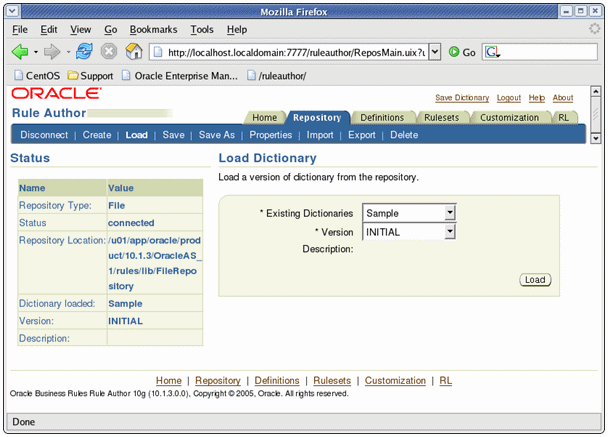Open the Tools menu
The image size is (608, 437).
[202, 29]
